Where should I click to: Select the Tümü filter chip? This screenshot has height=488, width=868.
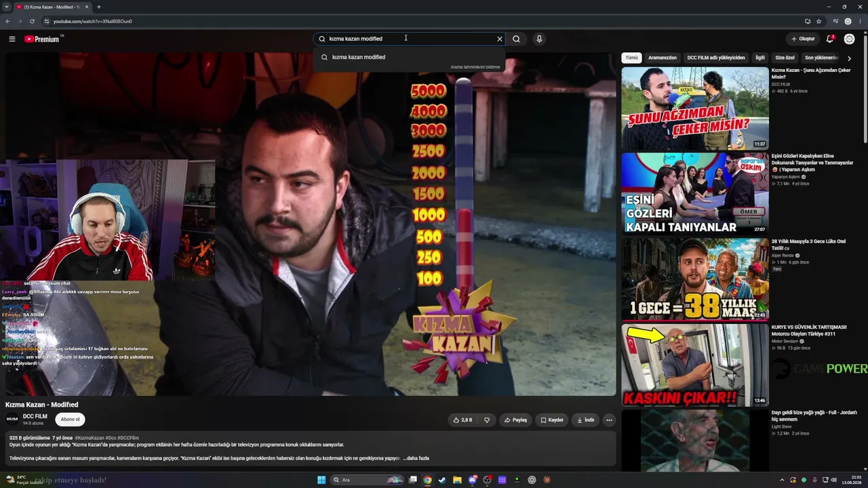(x=631, y=58)
